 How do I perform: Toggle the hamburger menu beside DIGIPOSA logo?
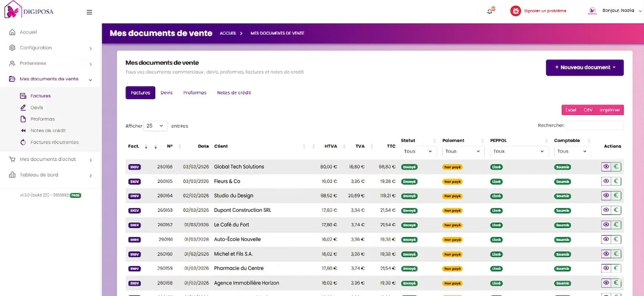coord(89,12)
